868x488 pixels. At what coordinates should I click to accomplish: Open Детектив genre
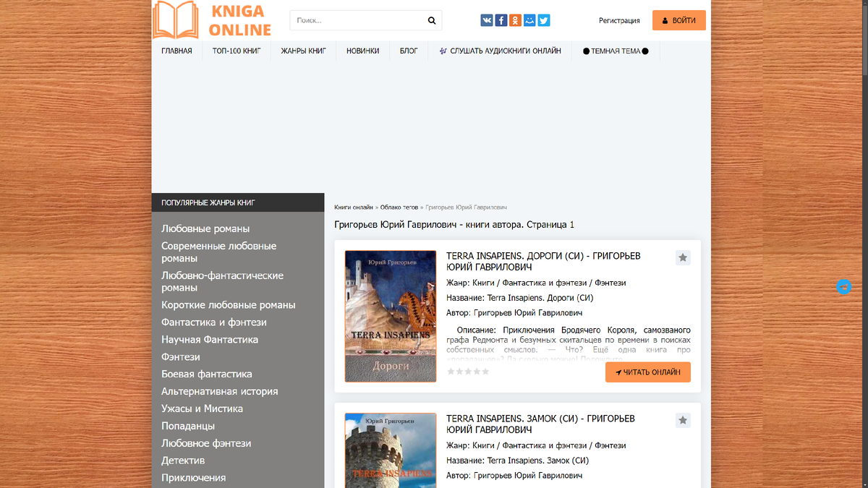click(183, 461)
